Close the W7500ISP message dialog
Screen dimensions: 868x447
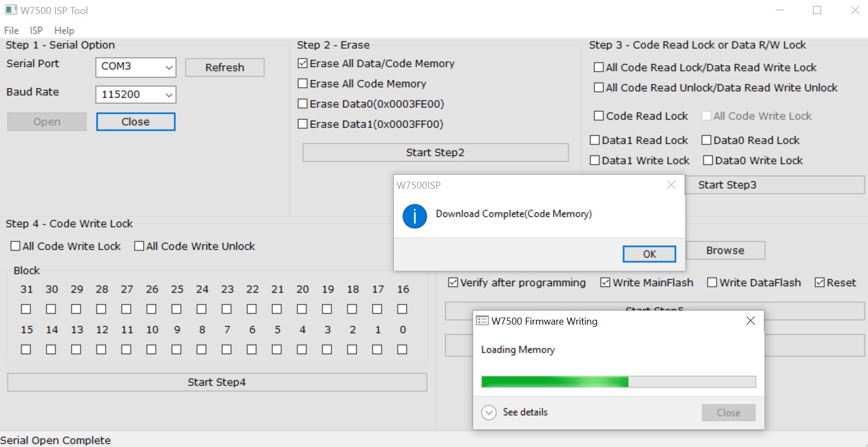[x=671, y=185]
